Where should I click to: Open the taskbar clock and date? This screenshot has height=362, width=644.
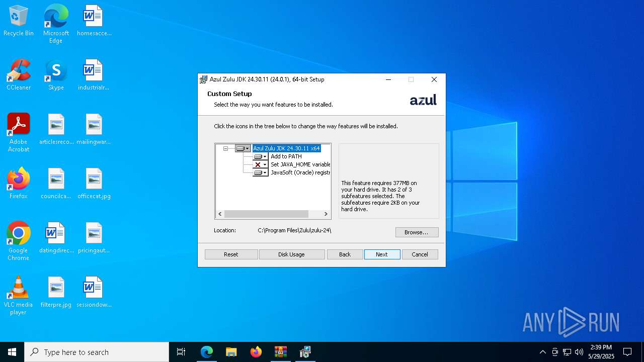tap(601, 352)
